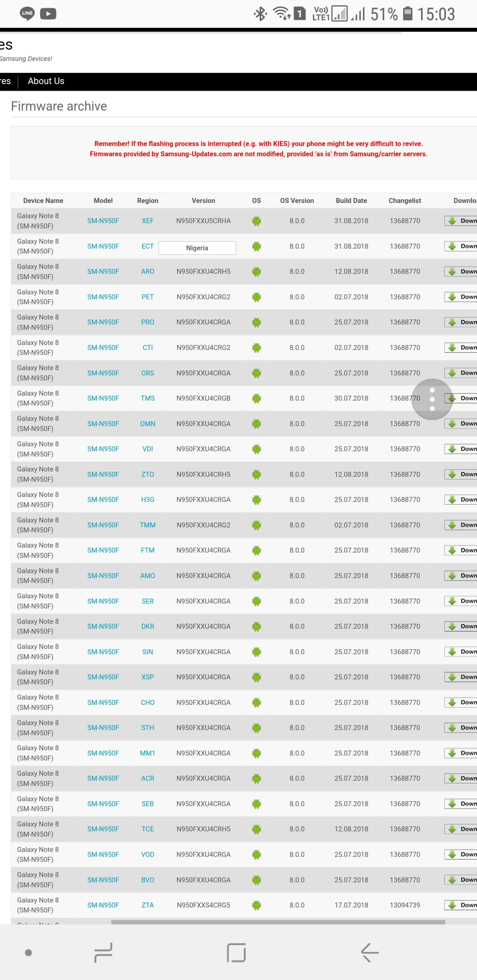Viewport: 477px width, 980px height.
Task: Click the Android OS icon in ZTA row
Action: click(x=257, y=905)
